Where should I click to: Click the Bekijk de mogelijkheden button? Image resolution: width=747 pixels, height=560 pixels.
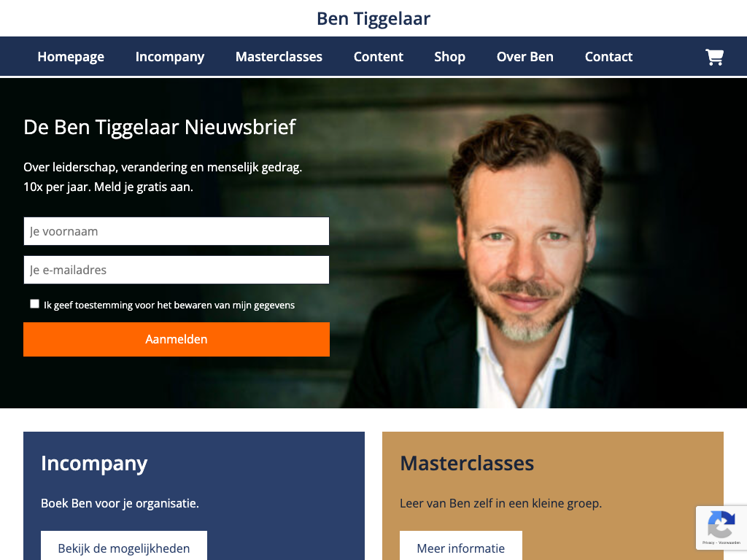(x=124, y=545)
